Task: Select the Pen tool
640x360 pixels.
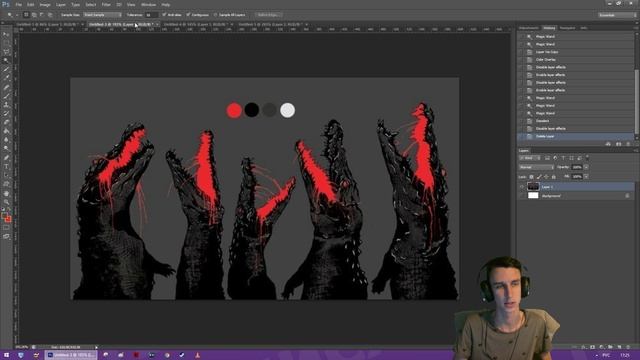Action: click(6, 158)
